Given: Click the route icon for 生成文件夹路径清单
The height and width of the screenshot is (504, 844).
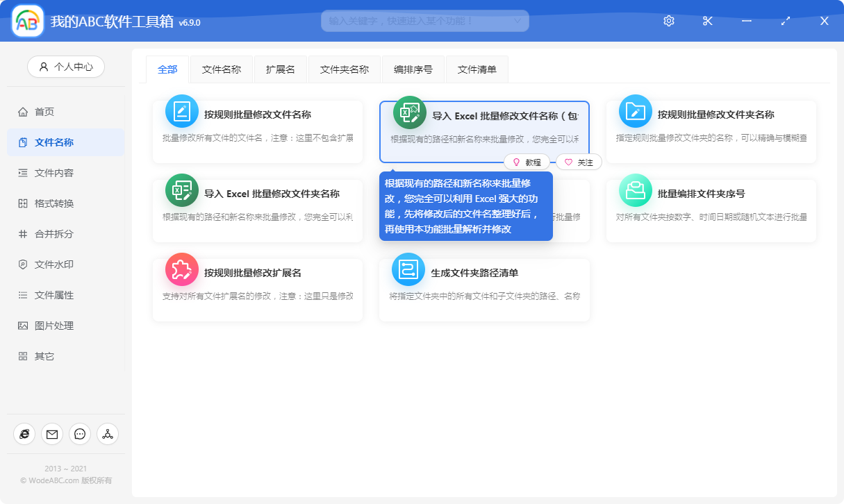Looking at the screenshot, I should (408, 269).
